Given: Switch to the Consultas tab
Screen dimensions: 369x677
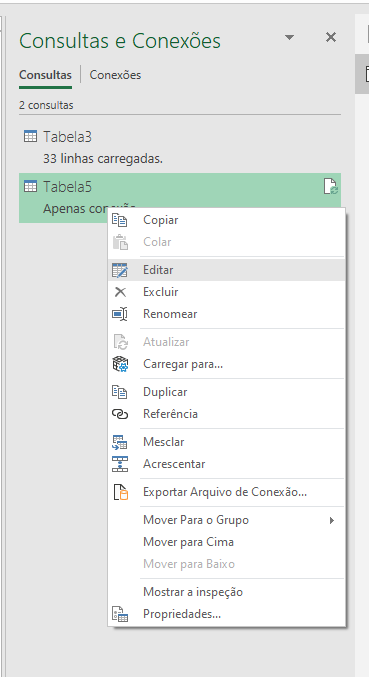Looking at the screenshot, I should pos(45,75).
